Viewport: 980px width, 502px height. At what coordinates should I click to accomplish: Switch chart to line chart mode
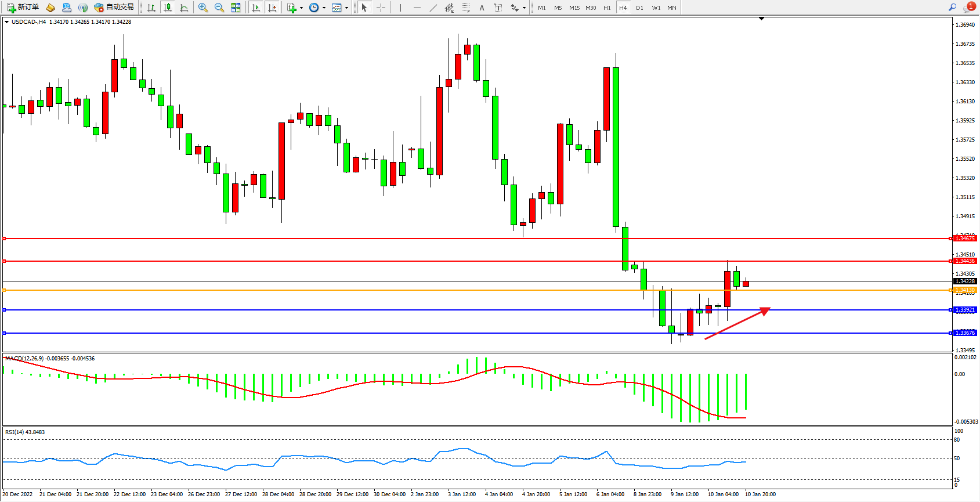pyautogui.click(x=184, y=8)
